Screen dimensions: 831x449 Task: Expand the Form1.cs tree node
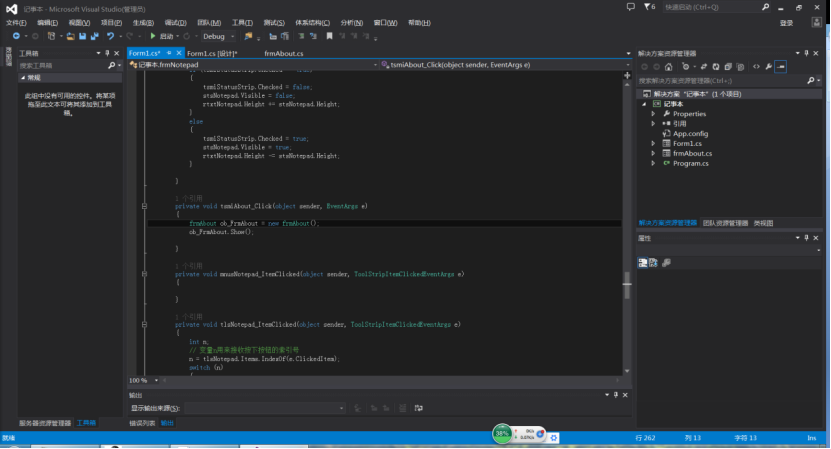tap(653, 143)
